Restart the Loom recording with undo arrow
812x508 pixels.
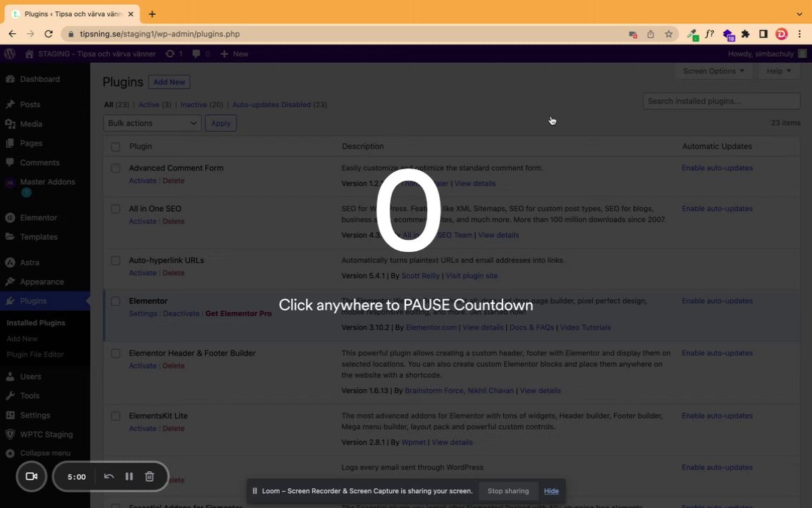pyautogui.click(x=109, y=476)
